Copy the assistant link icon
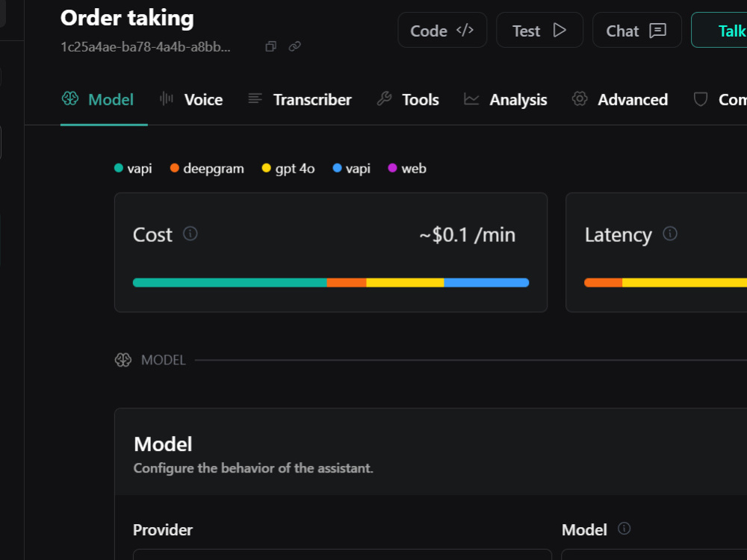747x560 pixels. click(x=295, y=46)
